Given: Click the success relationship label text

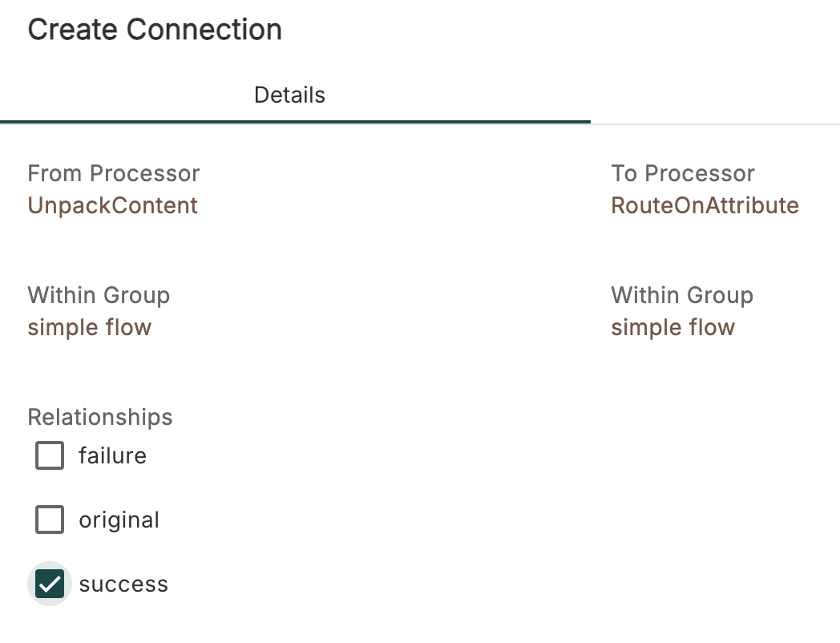Looking at the screenshot, I should pos(123,584).
